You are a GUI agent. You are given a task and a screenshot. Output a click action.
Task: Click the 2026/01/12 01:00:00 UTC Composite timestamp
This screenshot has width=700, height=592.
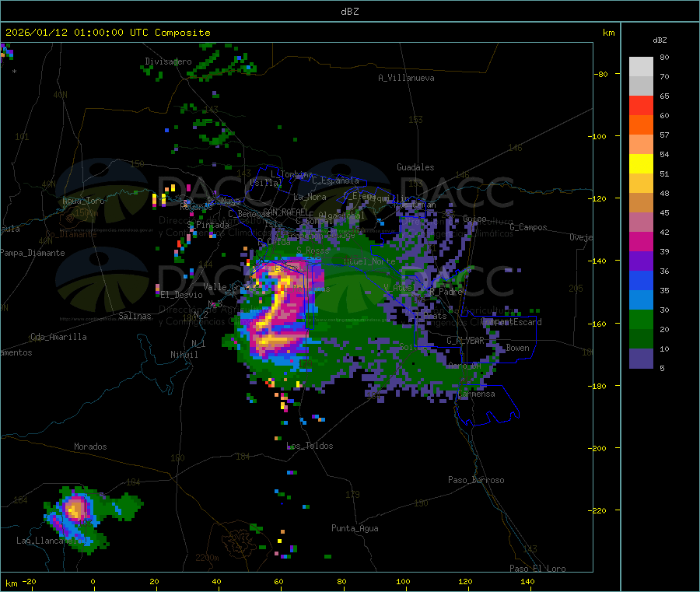[x=107, y=33]
